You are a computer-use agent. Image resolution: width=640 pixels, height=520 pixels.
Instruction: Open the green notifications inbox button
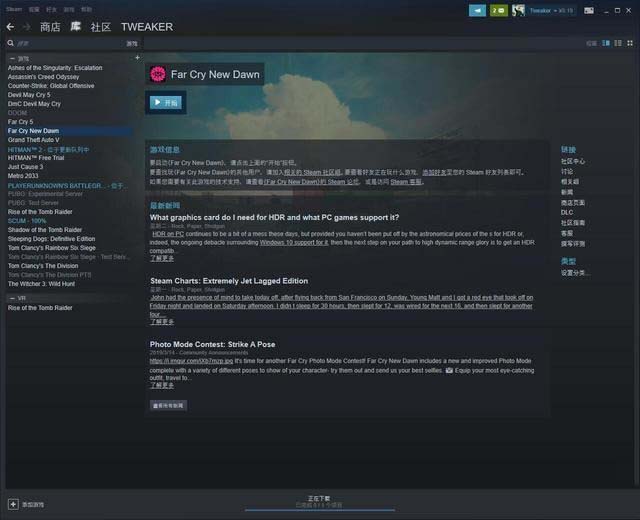[x=499, y=11]
